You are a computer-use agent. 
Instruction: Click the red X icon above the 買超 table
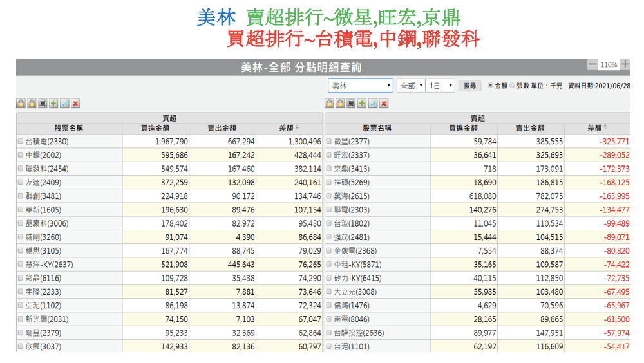click(75, 104)
